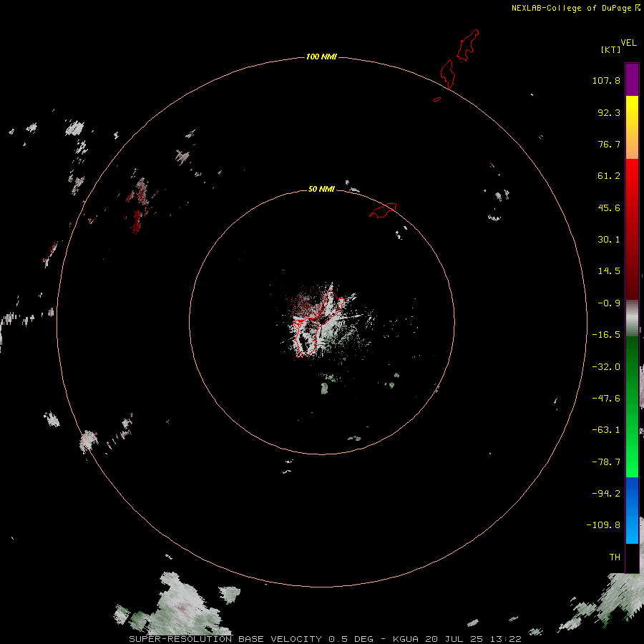Click the -94.2 velocity scale value
The image size is (644, 644).
pyautogui.click(x=606, y=494)
